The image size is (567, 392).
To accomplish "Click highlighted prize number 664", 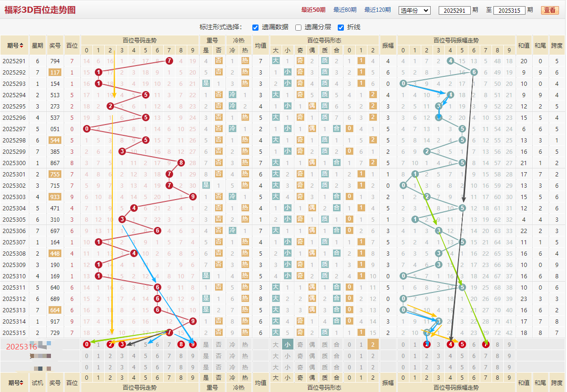I will 55,310.
